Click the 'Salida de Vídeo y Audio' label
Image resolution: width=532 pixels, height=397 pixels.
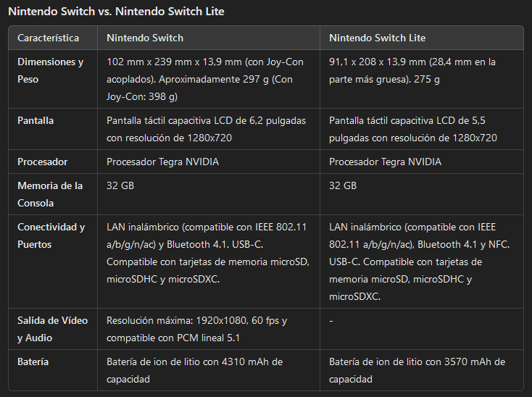(51, 329)
